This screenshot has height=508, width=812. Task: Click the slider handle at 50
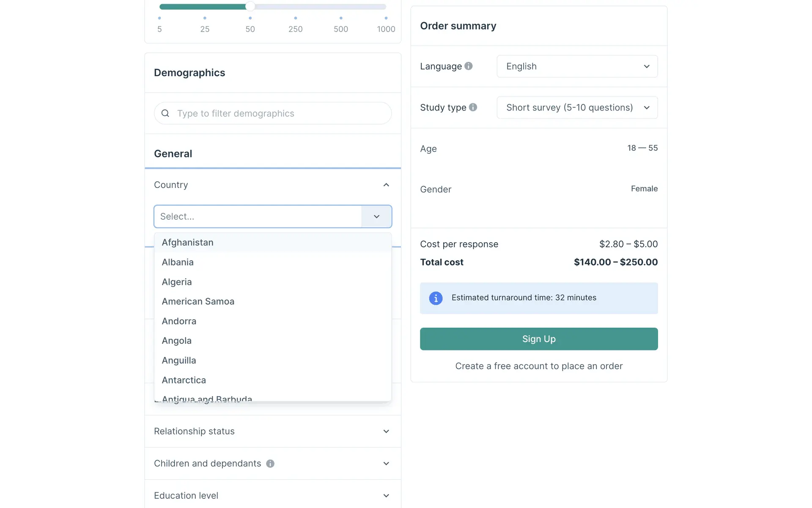[250, 6]
